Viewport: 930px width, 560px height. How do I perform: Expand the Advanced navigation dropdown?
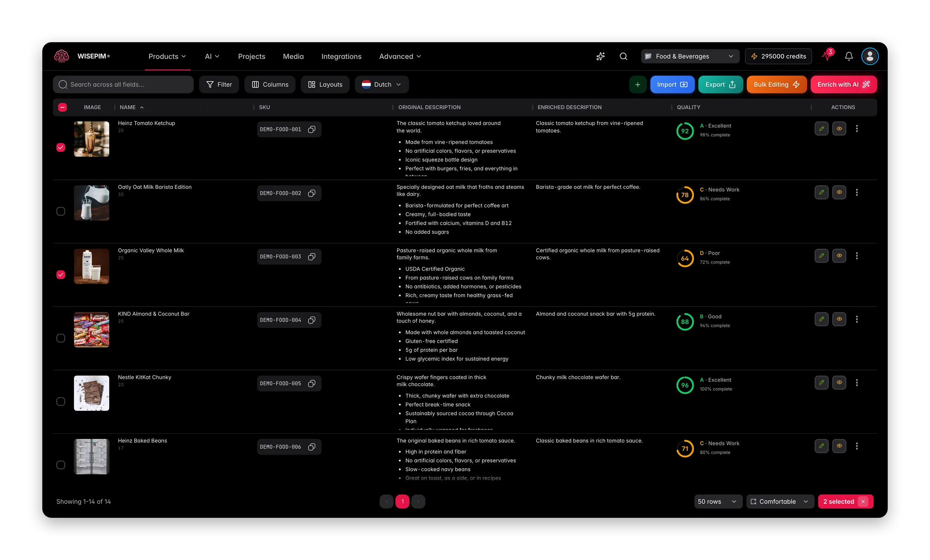pos(400,57)
